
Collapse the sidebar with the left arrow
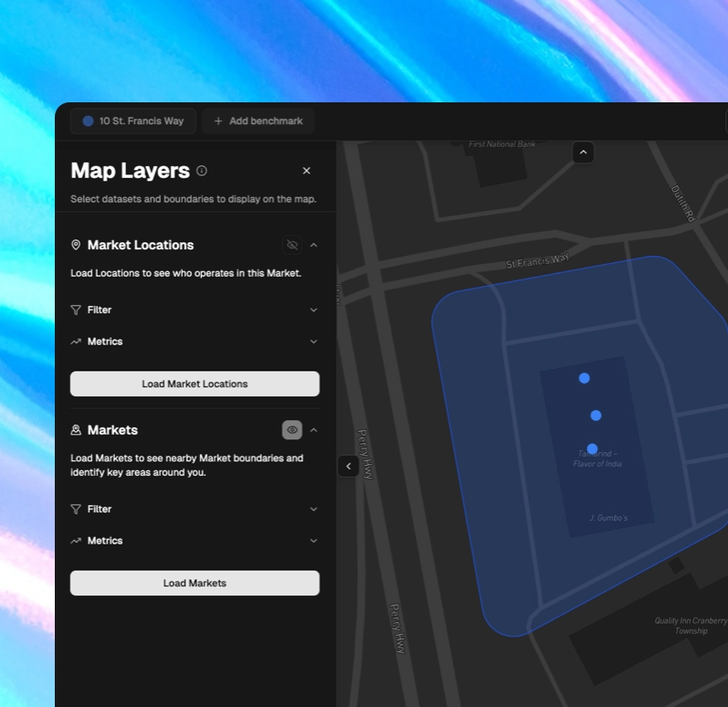coord(348,466)
